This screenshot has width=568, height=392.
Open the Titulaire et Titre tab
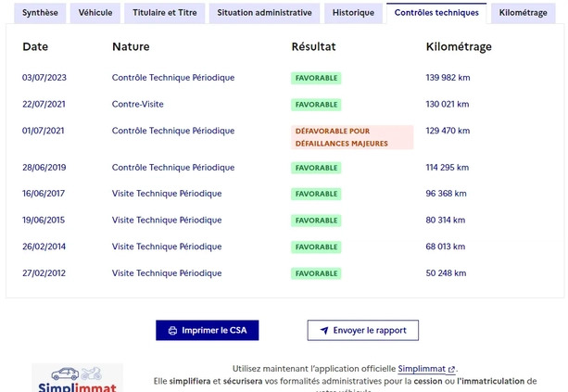pyautogui.click(x=165, y=13)
